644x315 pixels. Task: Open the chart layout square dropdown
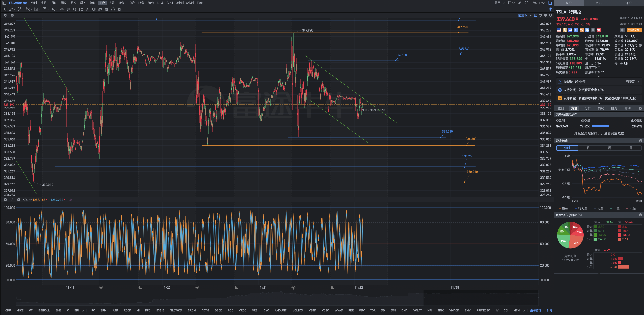pyautogui.click(x=511, y=3)
